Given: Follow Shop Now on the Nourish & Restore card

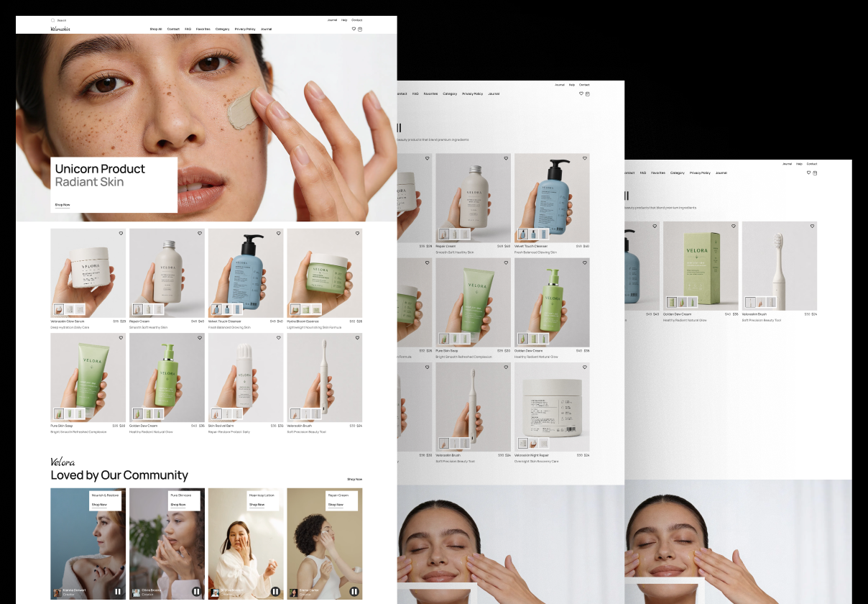Looking at the screenshot, I should (99, 505).
